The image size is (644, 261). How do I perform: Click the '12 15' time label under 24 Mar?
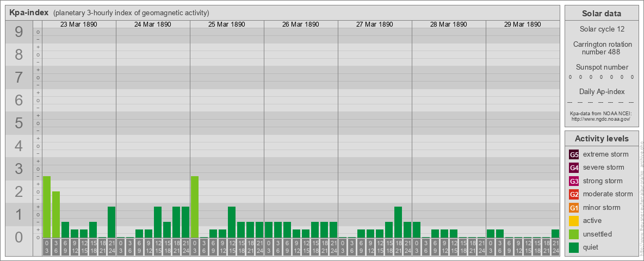tap(158, 247)
